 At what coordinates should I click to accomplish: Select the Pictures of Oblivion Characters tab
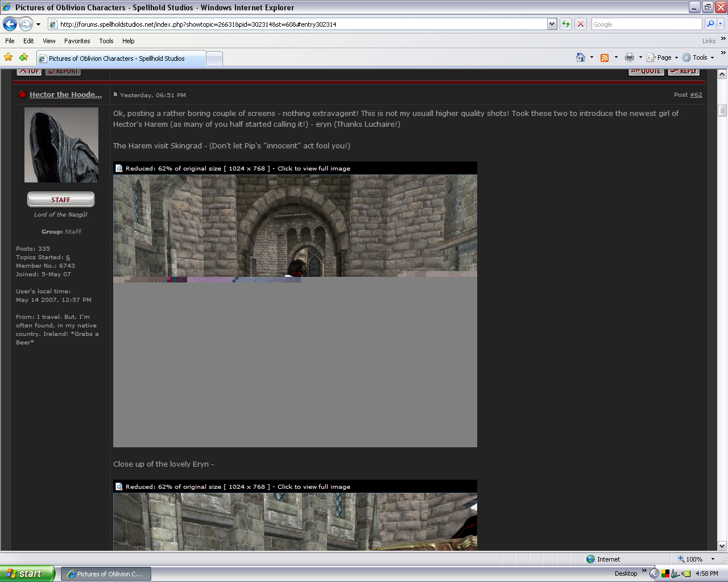[x=121, y=59]
